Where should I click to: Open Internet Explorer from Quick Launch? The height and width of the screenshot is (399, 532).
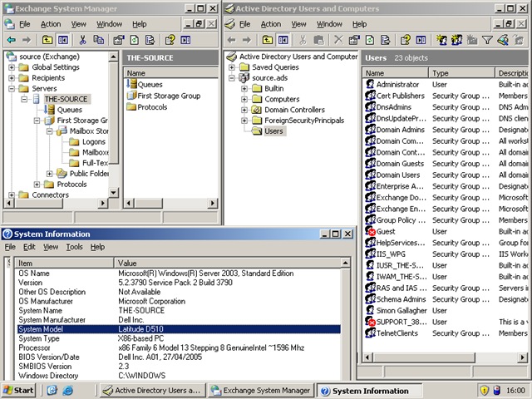(67, 390)
